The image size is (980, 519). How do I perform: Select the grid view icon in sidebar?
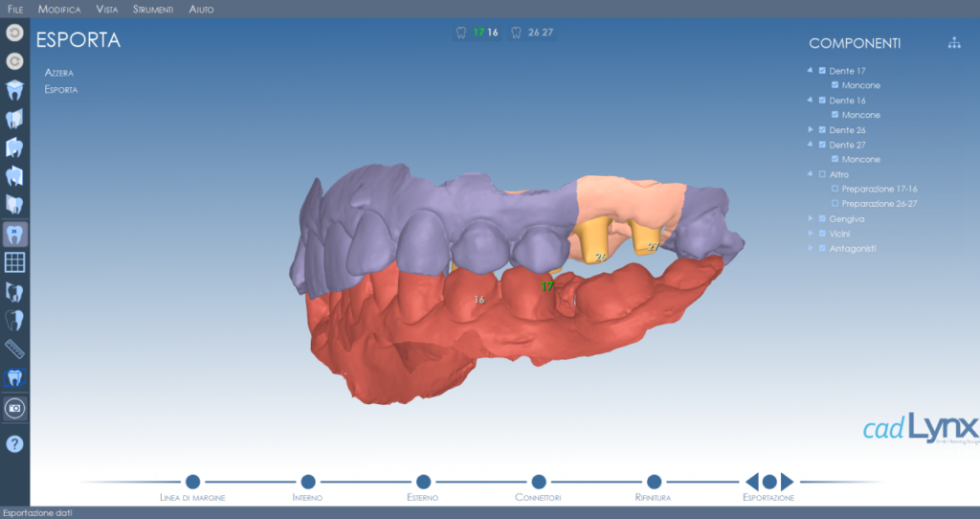(x=14, y=262)
